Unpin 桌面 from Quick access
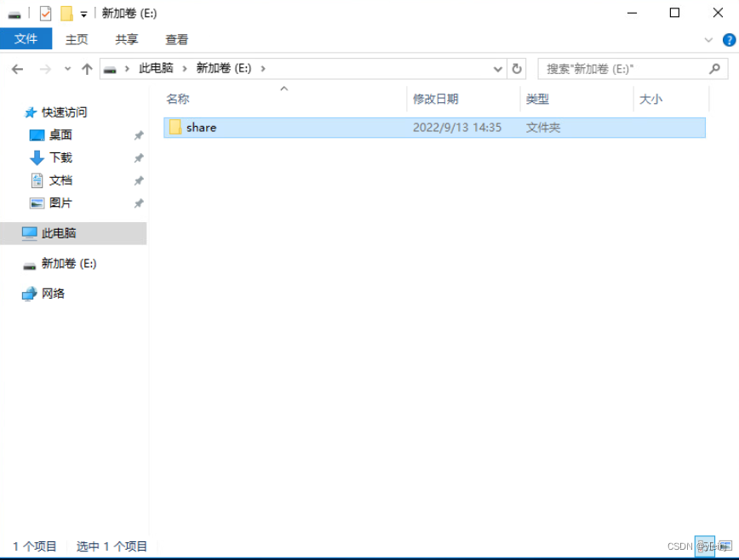 coord(138,134)
